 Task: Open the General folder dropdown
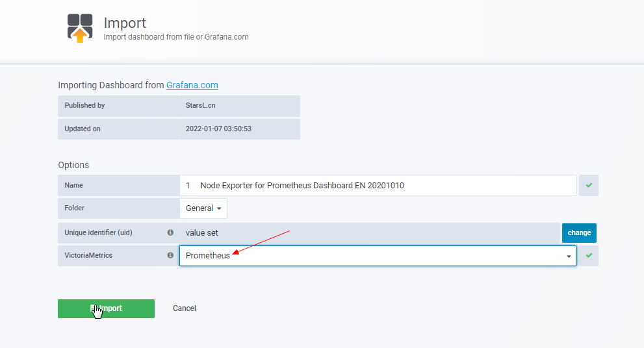coord(203,208)
